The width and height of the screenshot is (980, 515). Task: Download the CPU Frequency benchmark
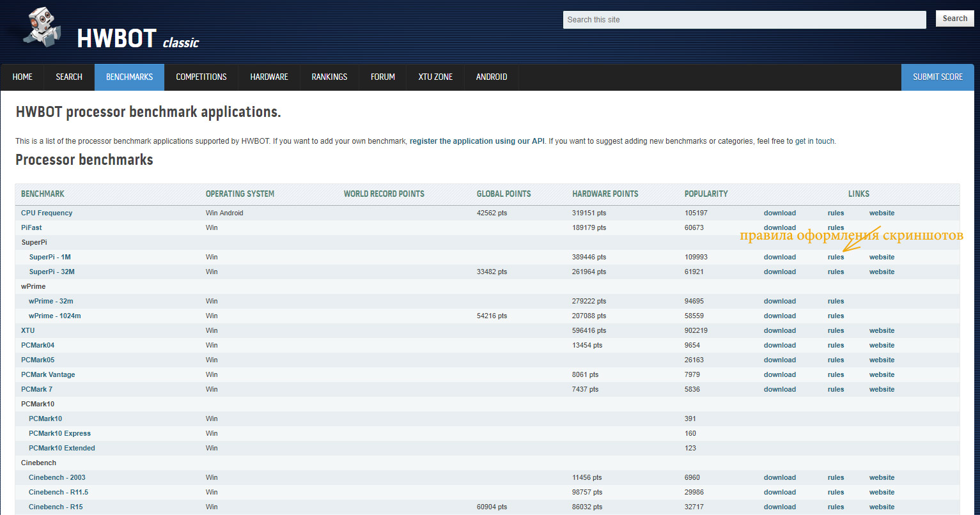pos(780,213)
